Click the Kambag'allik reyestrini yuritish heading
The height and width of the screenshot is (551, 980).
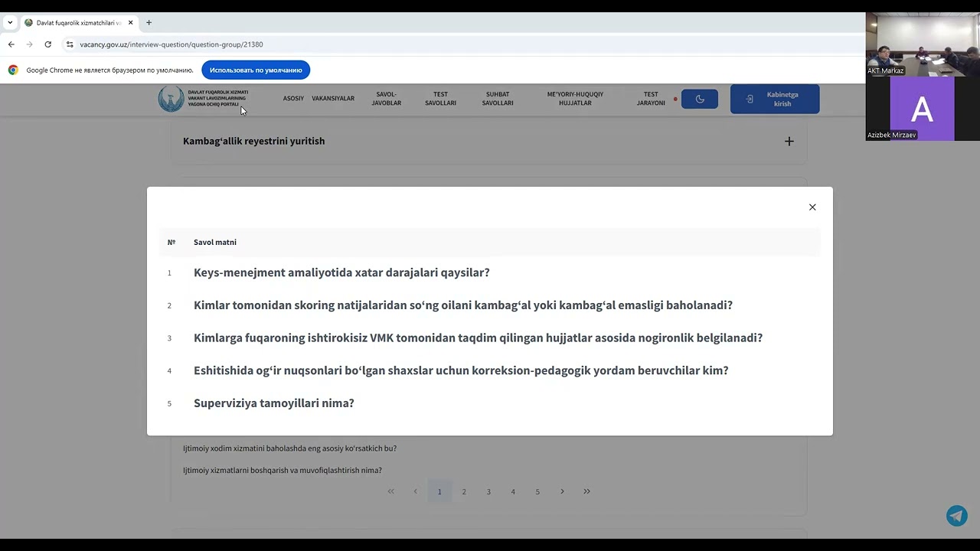pos(254,141)
